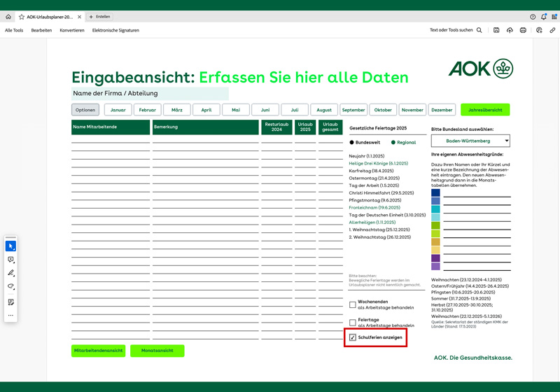Image resolution: width=560 pixels, height=392 pixels.
Task: Close the AOK-Urlaubsplaner tab
Action: (x=79, y=17)
